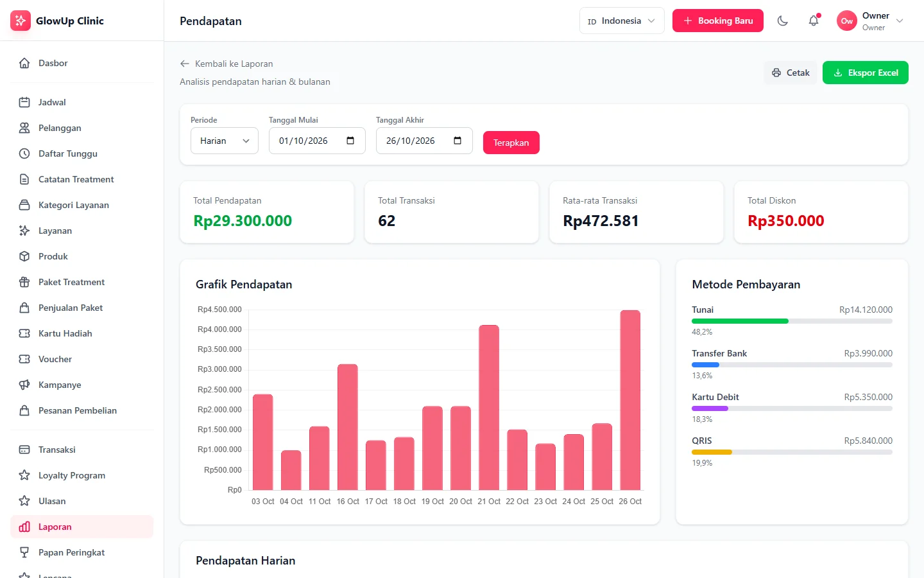Image resolution: width=924 pixels, height=578 pixels.
Task: Open the Tanggal Mulai calendar picker icon
Action: point(350,141)
